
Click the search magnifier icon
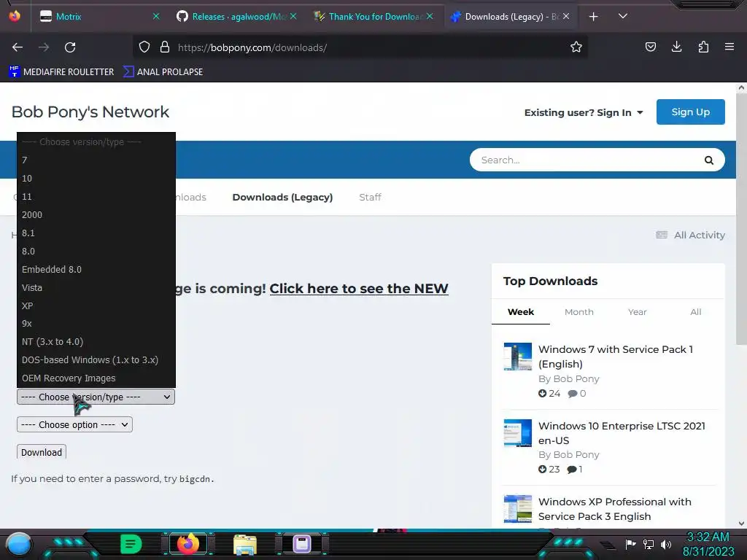(709, 160)
